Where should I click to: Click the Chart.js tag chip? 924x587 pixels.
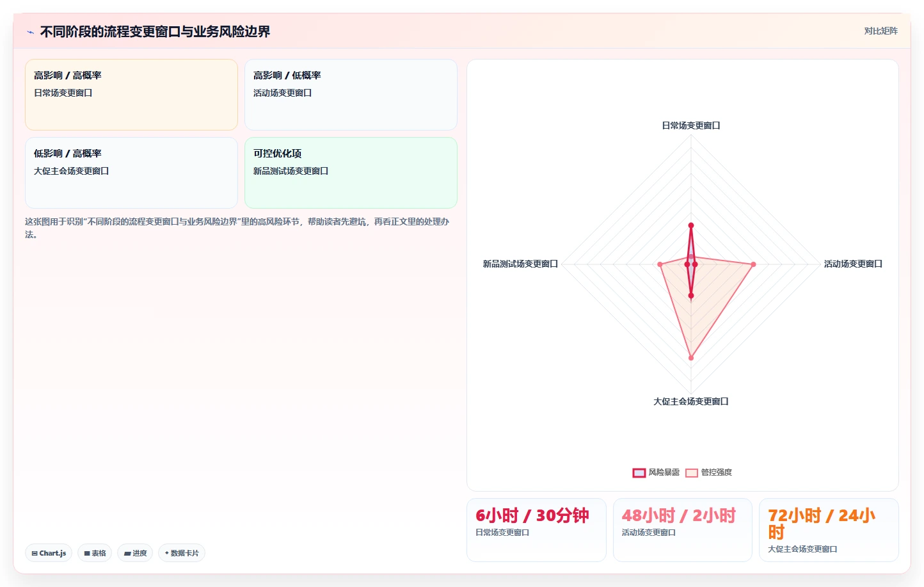click(x=49, y=553)
